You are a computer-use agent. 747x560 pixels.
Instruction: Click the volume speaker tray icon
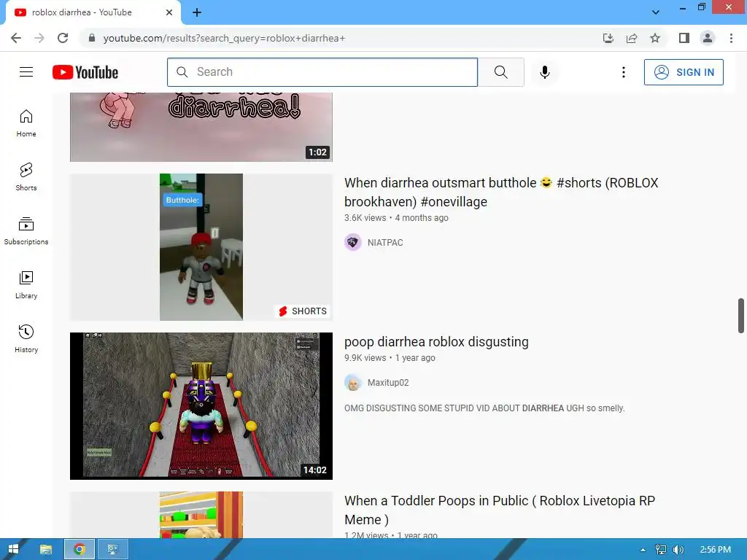pyautogui.click(x=678, y=550)
